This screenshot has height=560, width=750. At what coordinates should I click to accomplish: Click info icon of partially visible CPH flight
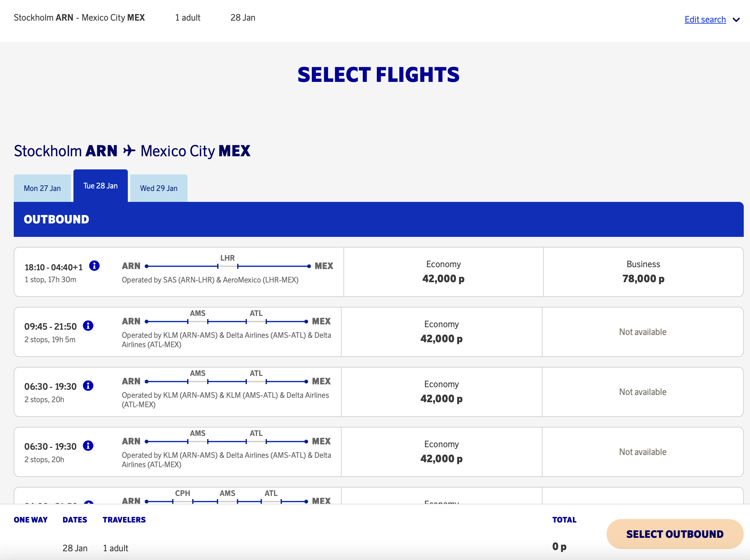point(89,502)
